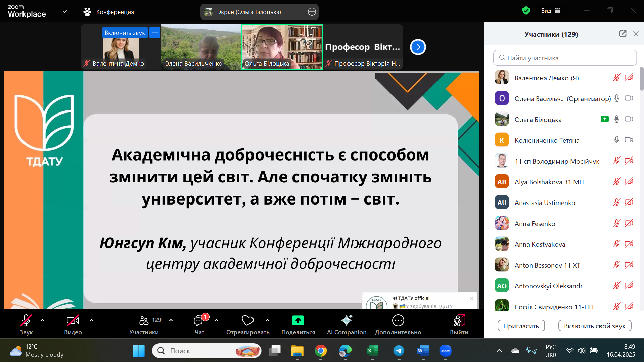Select Anton Bessonov 11 XT participant
This screenshot has width=644, height=362.
(564, 265)
